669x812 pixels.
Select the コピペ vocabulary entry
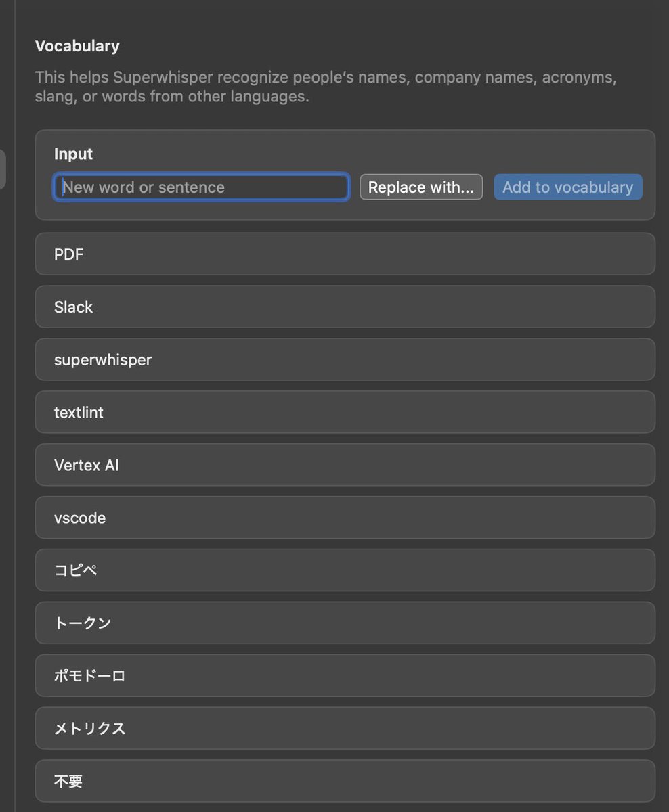345,570
